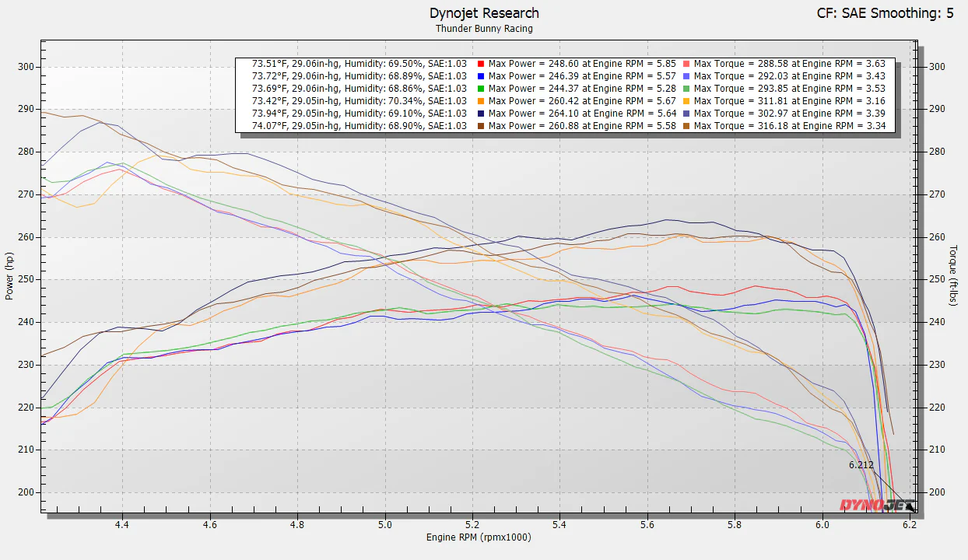Click the green Max Power 244.37 swatch
This screenshot has height=560, width=968.
[x=482, y=89]
